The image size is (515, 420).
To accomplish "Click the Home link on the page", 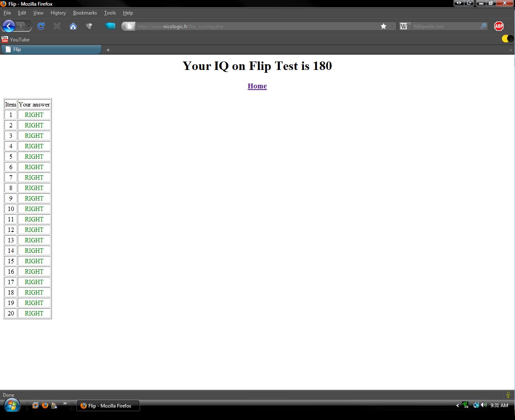I will (x=257, y=86).
